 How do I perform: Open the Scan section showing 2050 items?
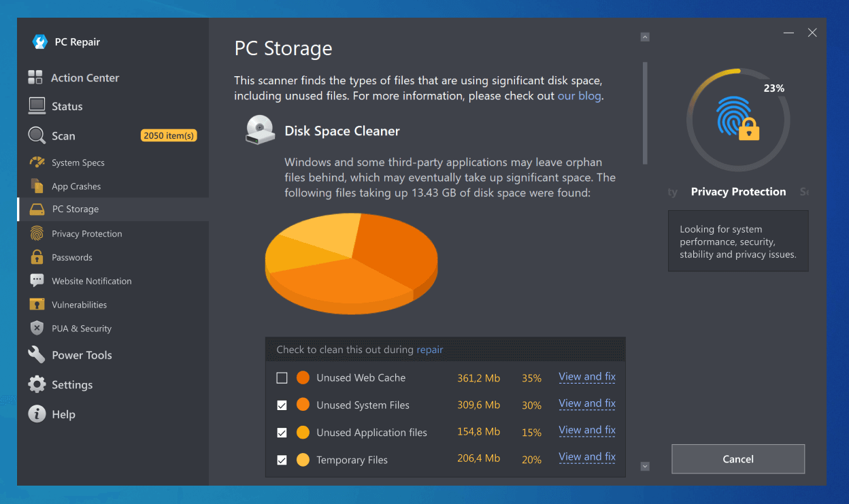pos(63,135)
